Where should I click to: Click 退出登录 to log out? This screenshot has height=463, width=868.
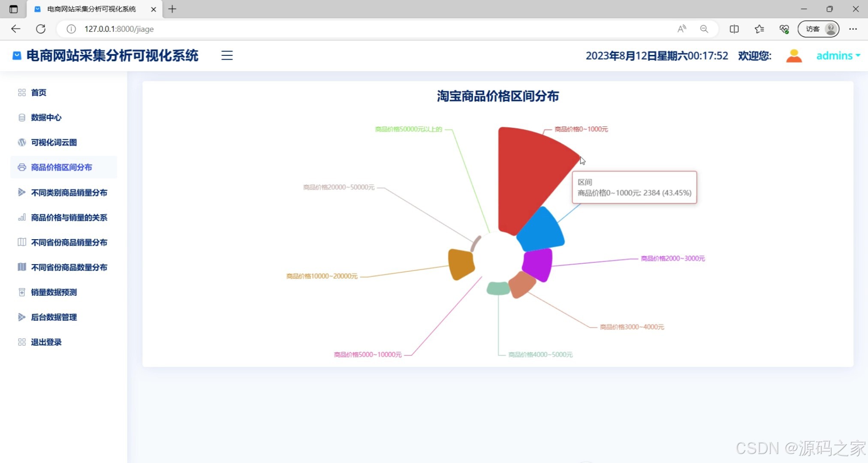tap(45, 342)
